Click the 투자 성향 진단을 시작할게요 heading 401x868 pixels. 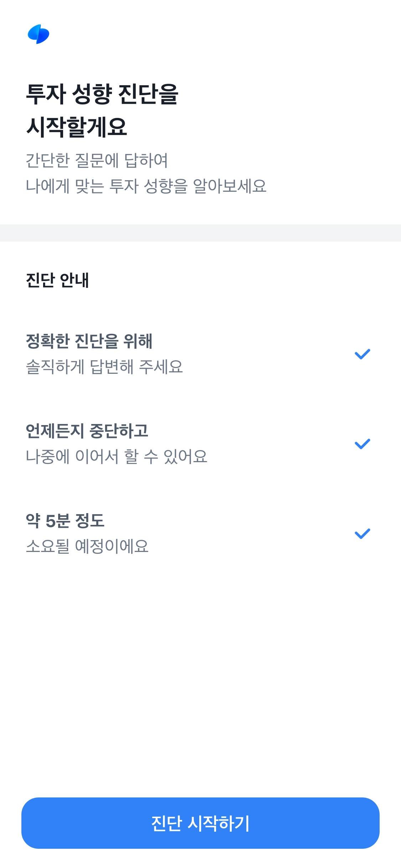(x=102, y=110)
